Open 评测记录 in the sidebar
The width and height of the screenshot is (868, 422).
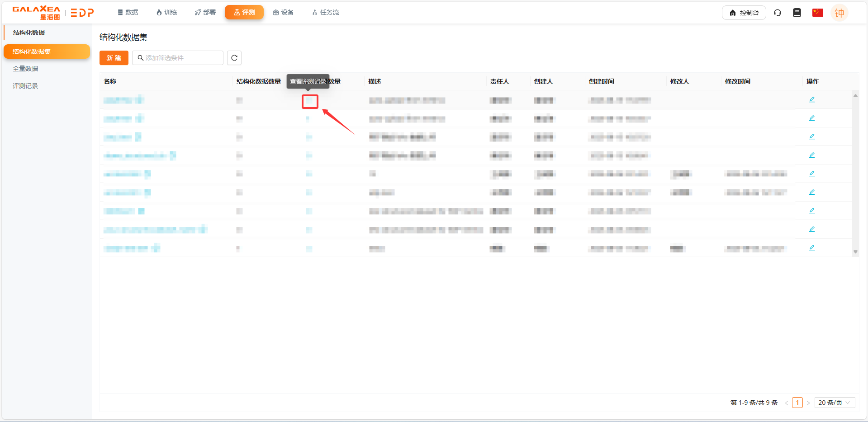[25, 86]
